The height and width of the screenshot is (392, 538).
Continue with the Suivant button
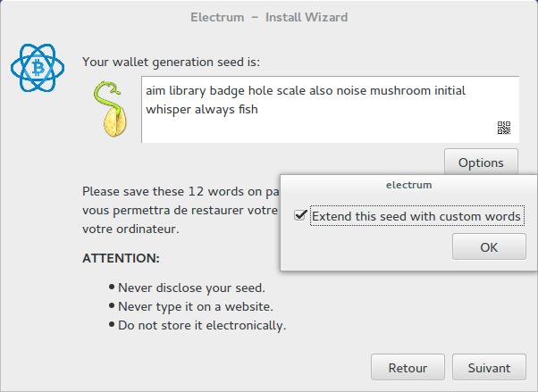click(x=489, y=368)
